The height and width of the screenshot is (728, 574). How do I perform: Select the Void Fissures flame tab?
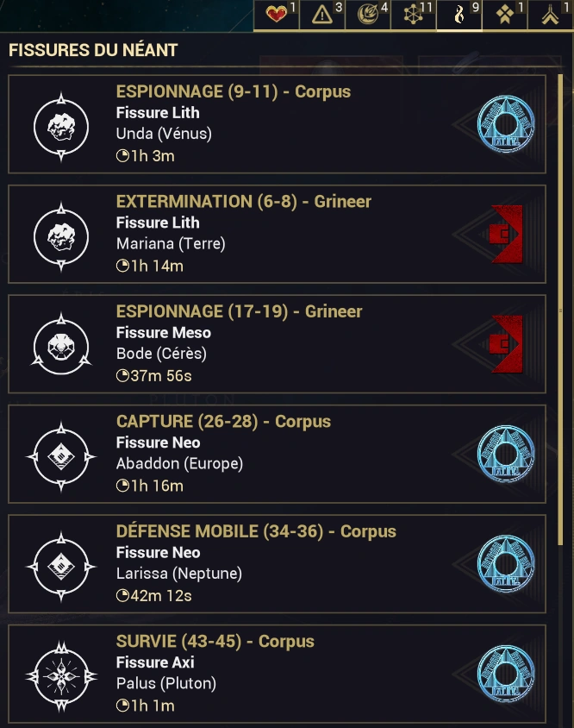(x=459, y=16)
